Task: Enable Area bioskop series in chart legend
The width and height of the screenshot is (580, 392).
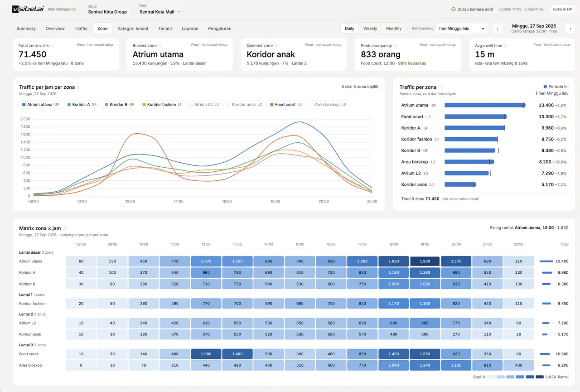Action: [x=328, y=105]
